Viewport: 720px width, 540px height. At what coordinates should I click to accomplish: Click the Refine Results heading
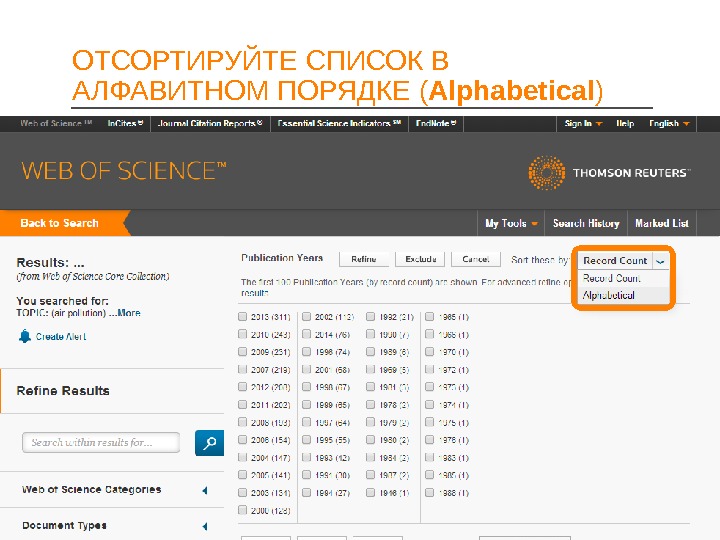63,391
